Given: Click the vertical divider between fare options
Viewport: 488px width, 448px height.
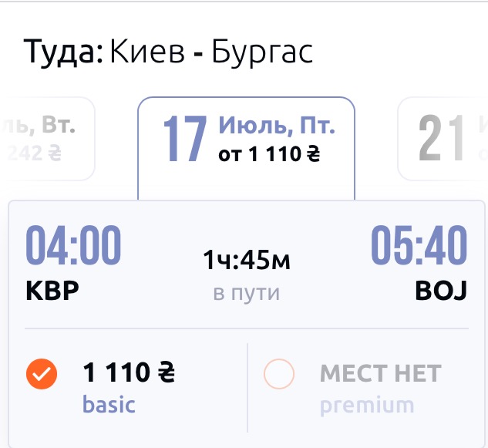Looking at the screenshot, I should (x=247, y=388).
